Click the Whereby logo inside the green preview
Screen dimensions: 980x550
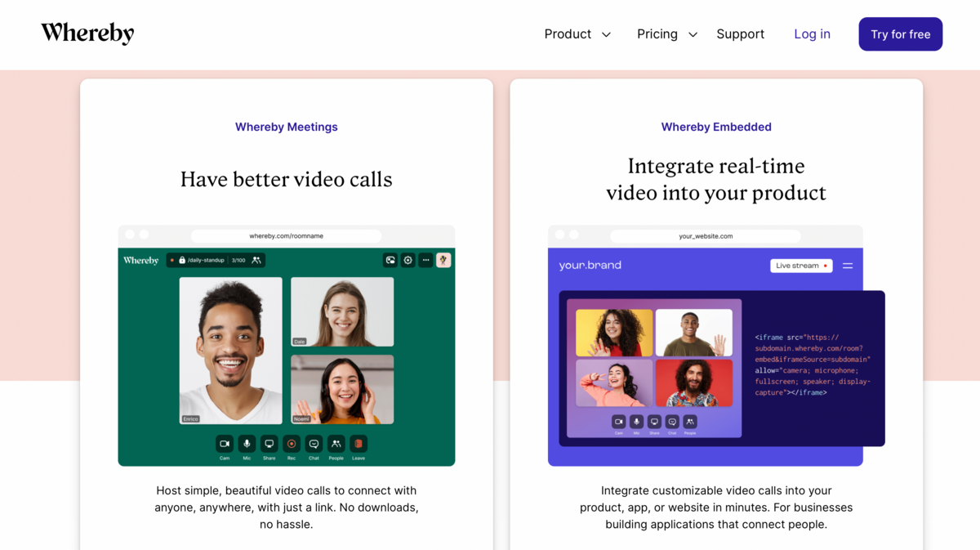141,260
